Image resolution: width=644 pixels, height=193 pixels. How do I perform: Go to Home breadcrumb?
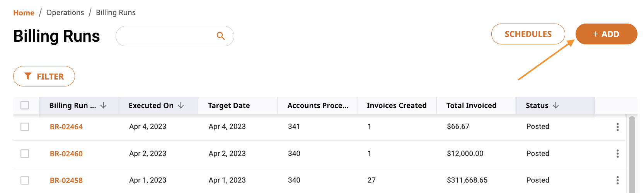tap(24, 13)
